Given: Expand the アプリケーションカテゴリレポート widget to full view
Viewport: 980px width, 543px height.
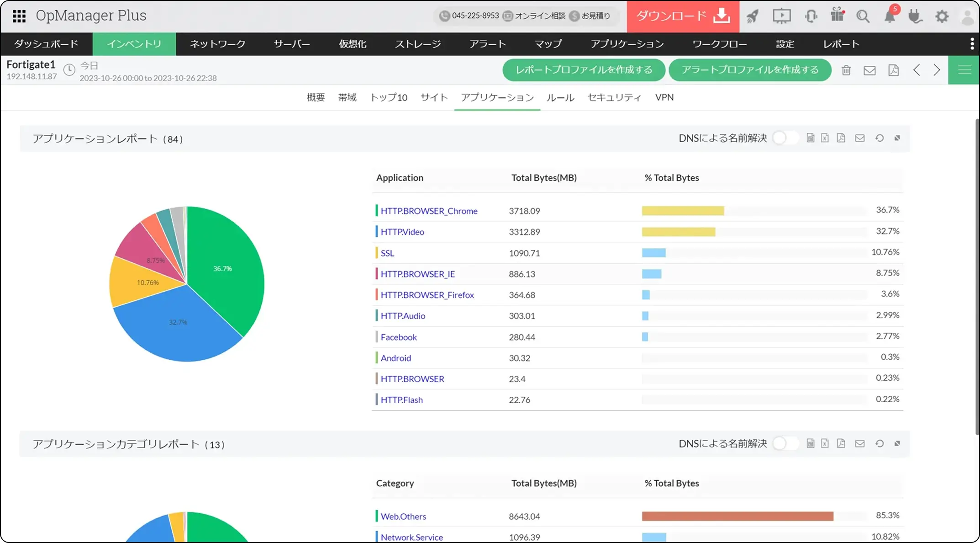Looking at the screenshot, I should [x=897, y=443].
